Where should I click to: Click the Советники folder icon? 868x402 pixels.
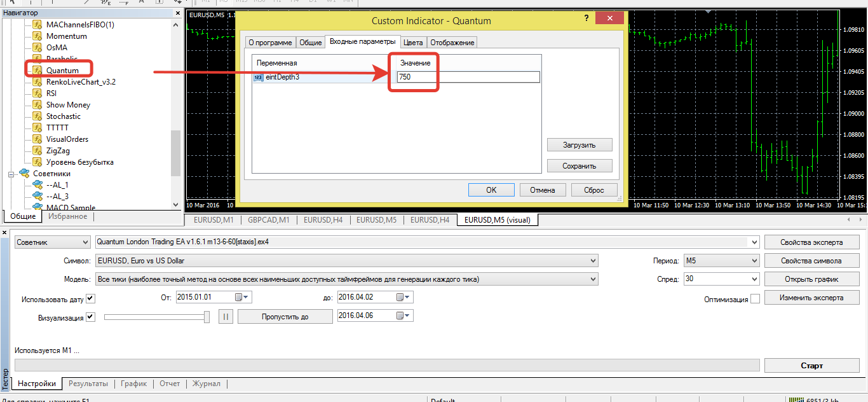(x=24, y=173)
